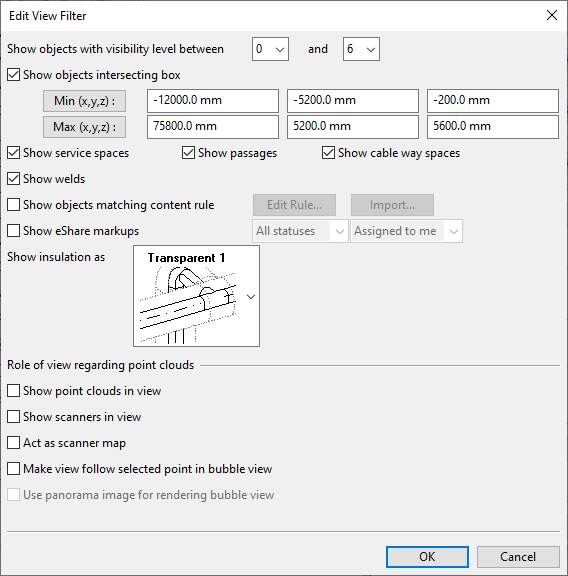Click the Max z field showing 5600.0 mm

click(493, 127)
